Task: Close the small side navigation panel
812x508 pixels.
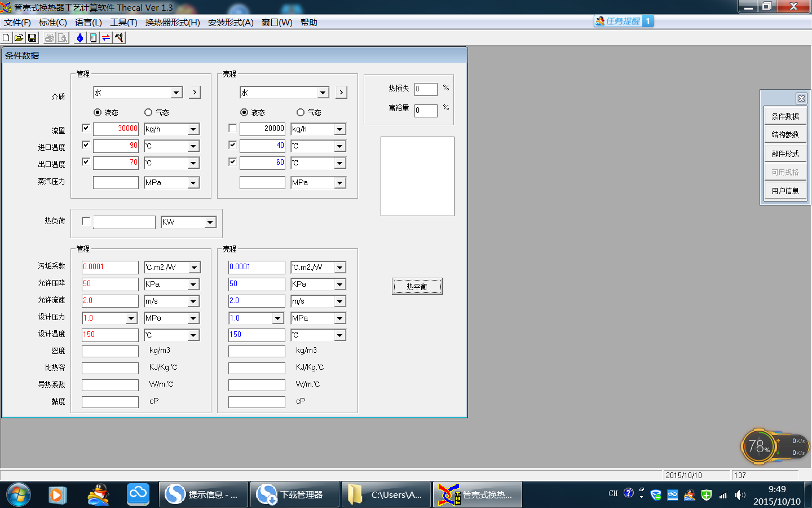Action: [x=801, y=99]
